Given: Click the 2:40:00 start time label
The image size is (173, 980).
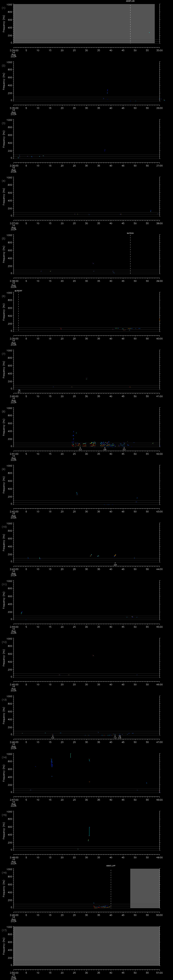Looking at the screenshot, I should 14,396.
